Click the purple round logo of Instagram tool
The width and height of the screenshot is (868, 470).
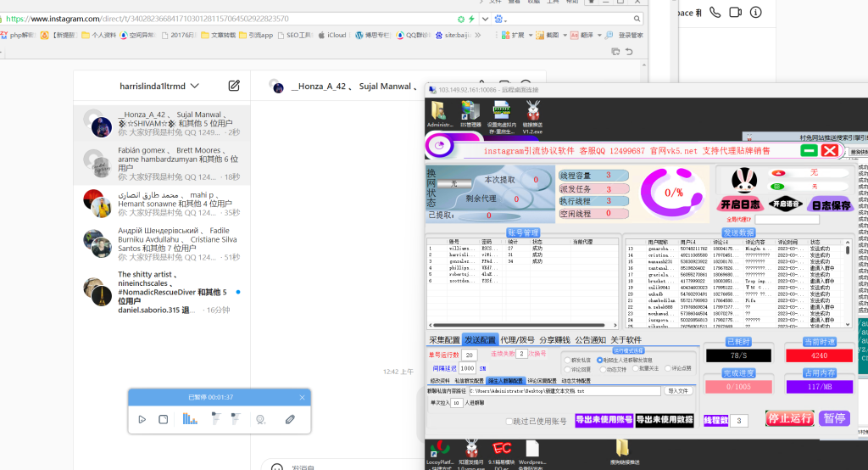point(440,146)
